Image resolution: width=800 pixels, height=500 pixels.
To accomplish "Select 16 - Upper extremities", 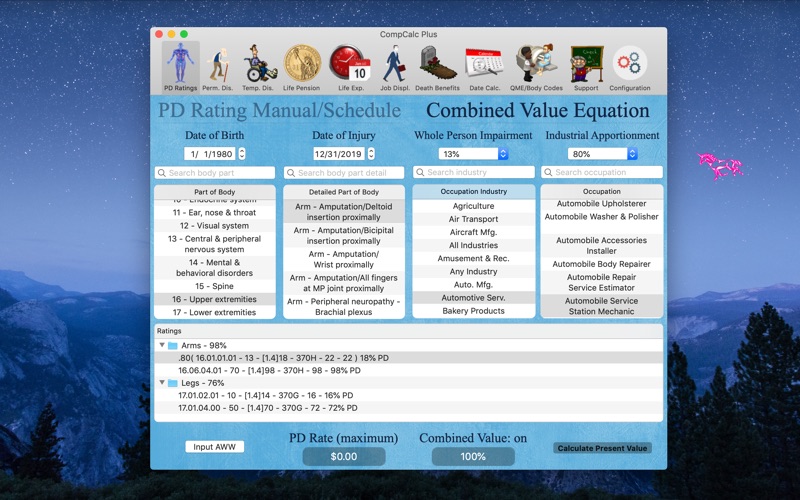I will coord(214,299).
